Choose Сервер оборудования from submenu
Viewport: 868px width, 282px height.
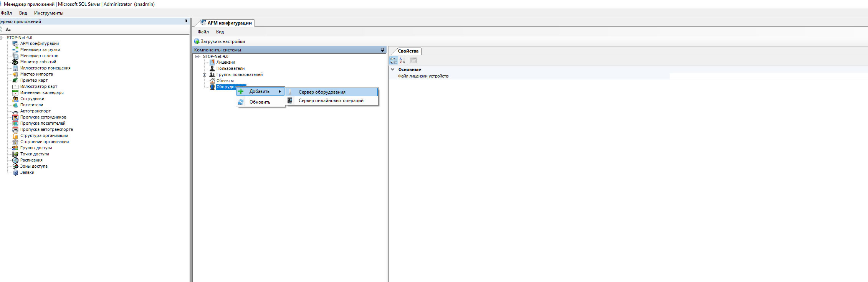[x=332, y=92]
